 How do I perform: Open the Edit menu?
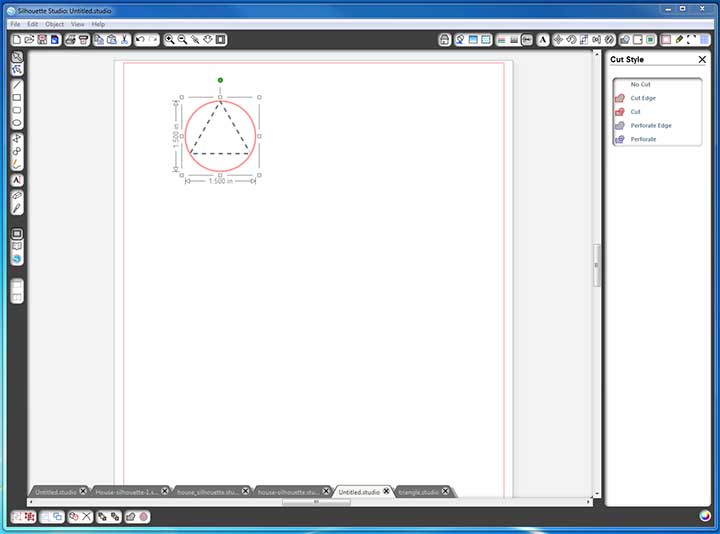(33, 24)
